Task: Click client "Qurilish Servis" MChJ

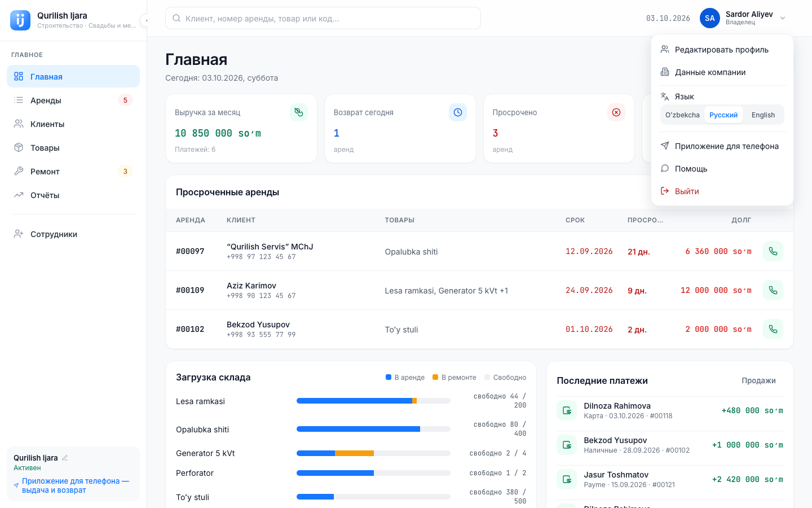Action: point(270,247)
